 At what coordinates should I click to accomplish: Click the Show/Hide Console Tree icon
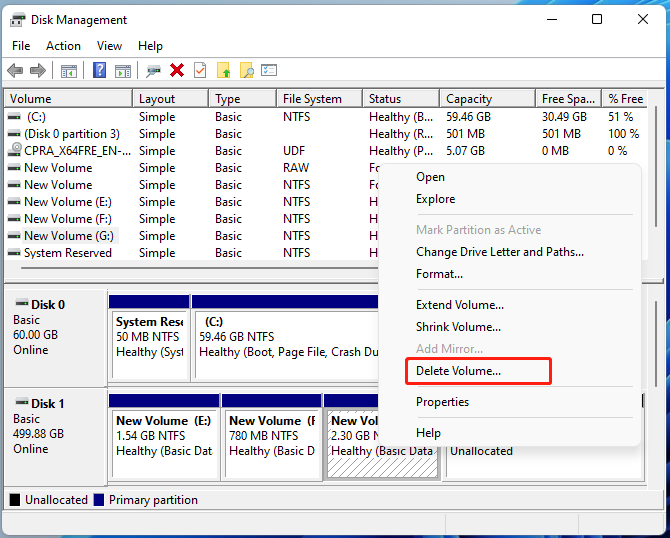(69, 71)
